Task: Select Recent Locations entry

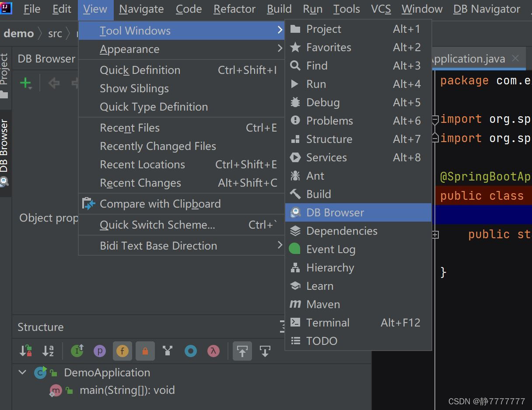Action: 182,164
